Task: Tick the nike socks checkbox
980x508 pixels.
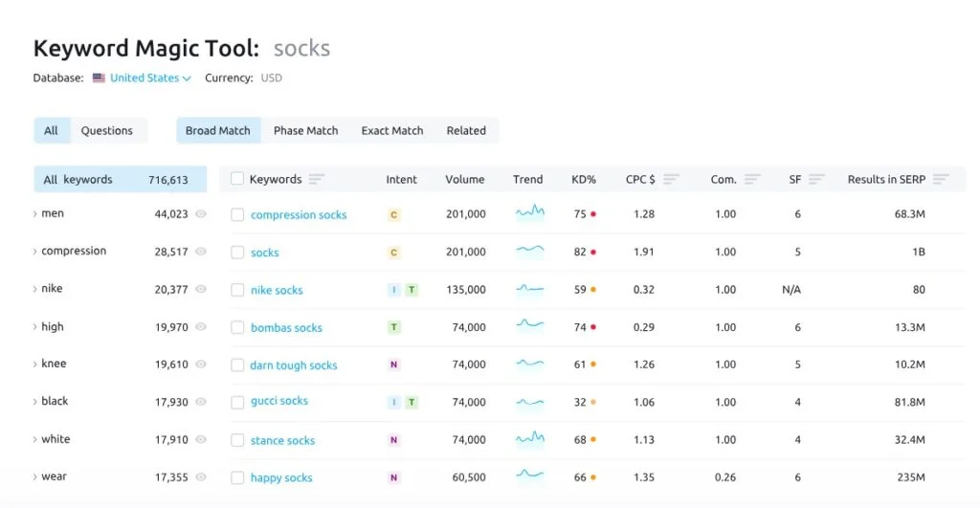Action: [237, 290]
